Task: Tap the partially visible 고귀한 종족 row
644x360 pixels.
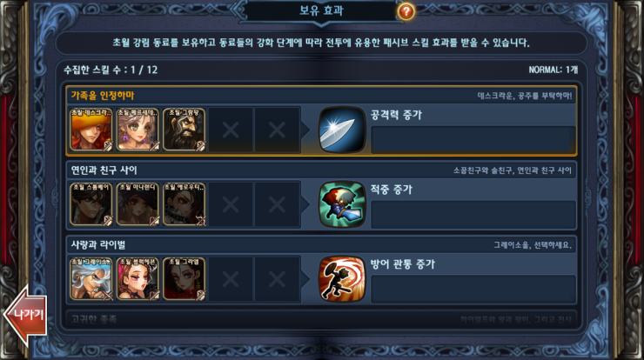Action: pyautogui.click(x=321, y=319)
